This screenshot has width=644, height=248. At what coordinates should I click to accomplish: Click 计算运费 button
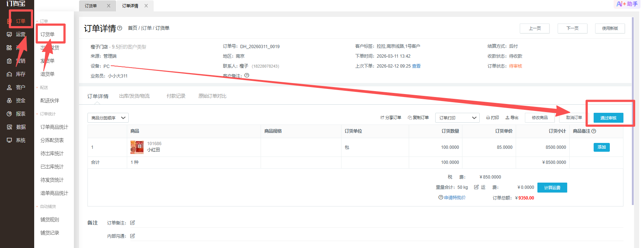tap(552, 187)
